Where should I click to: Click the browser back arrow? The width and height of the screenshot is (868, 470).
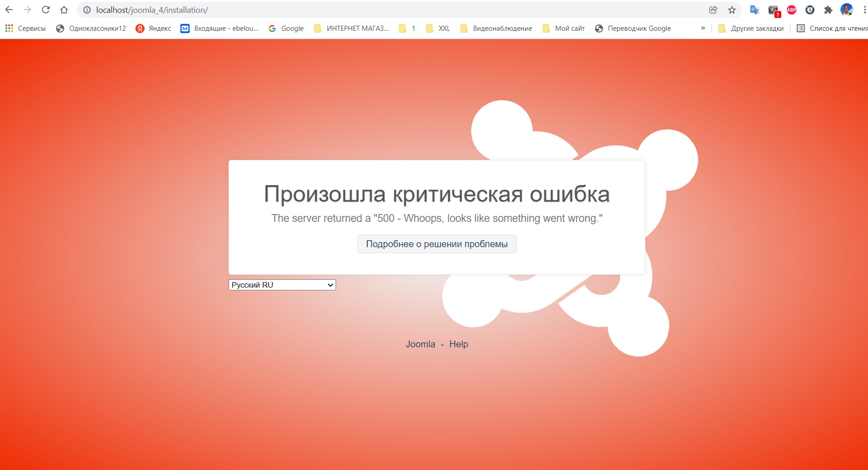(x=9, y=10)
